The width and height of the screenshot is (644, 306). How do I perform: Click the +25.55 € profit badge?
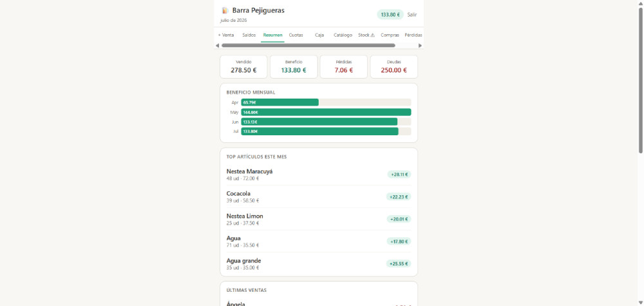coord(399,263)
